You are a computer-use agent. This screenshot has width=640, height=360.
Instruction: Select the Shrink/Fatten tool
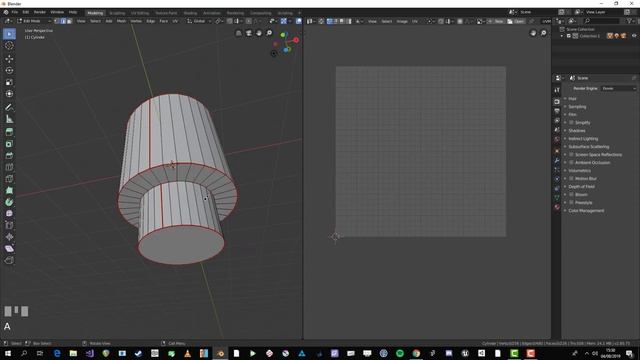(9, 237)
